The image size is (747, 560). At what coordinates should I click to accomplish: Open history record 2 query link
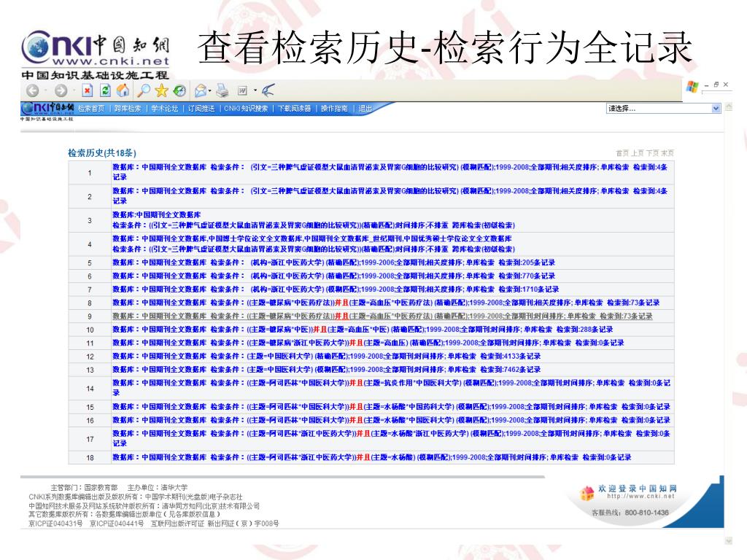pyautogui.click(x=390, y=195)
